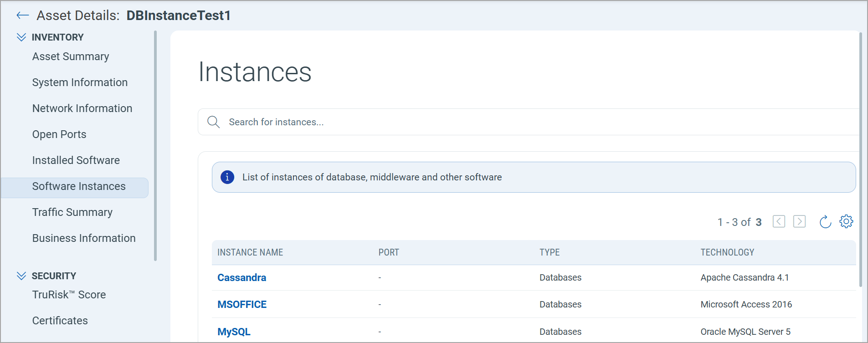Click the sidebar vertical scrollbar

(155, 146)
